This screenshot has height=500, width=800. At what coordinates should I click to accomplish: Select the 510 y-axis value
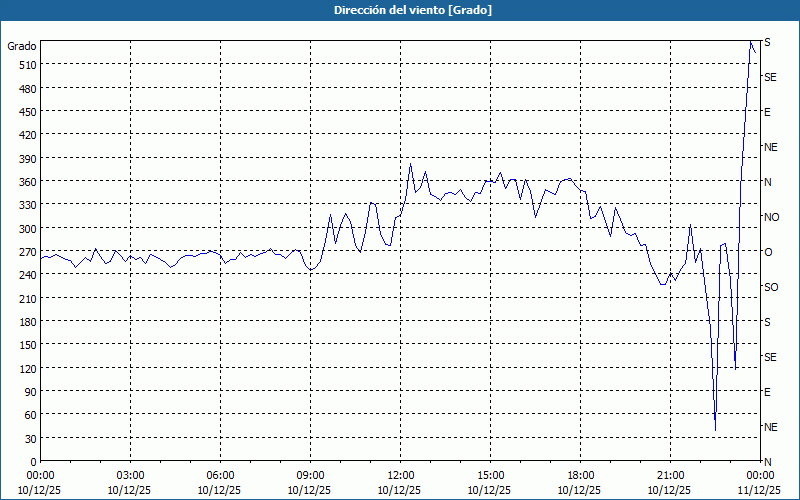tap(28, 65)
